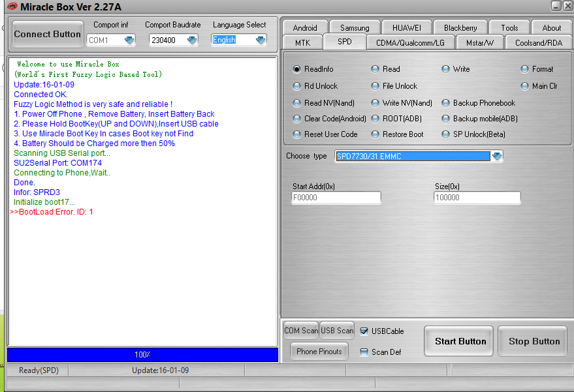This screenshot has width=574, height=392.
Task: Enable the Scan Def checkbox
Action: click(x=364, y=352)
